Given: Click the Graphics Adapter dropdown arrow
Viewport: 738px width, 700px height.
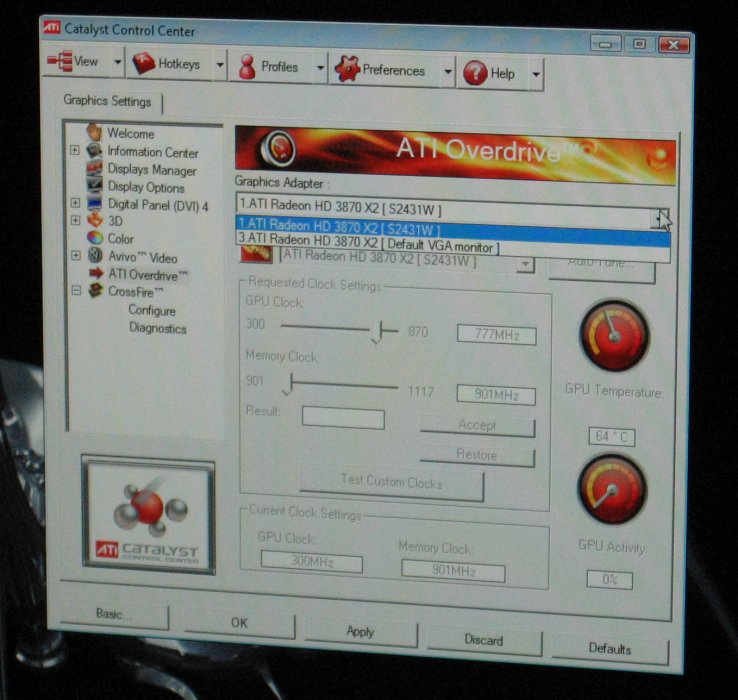Looking at the screenshot, I should [660, 217].
